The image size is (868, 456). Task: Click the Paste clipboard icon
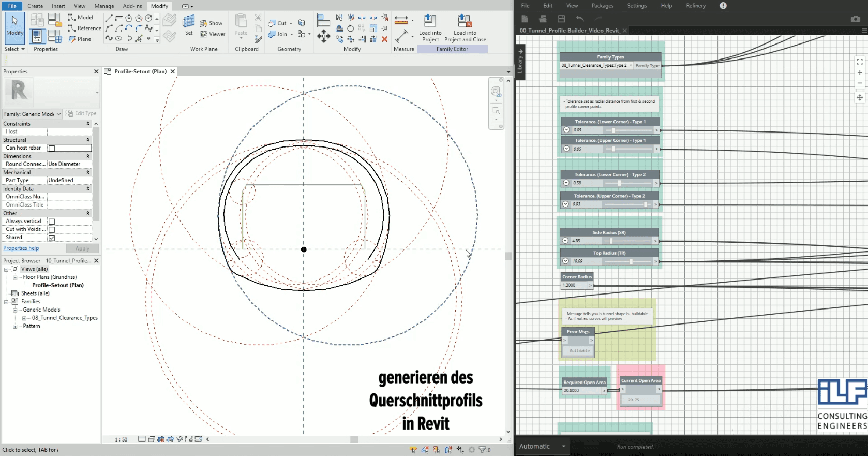click(241, 25)
